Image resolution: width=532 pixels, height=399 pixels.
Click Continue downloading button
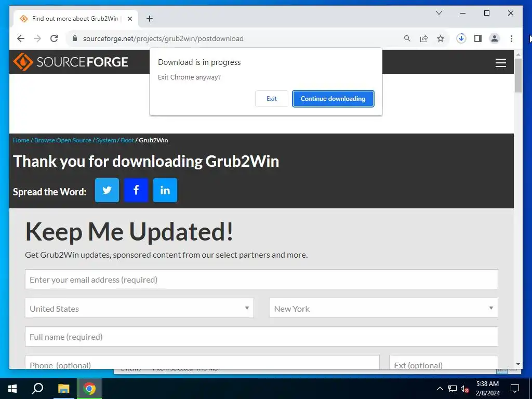point(333,99)
